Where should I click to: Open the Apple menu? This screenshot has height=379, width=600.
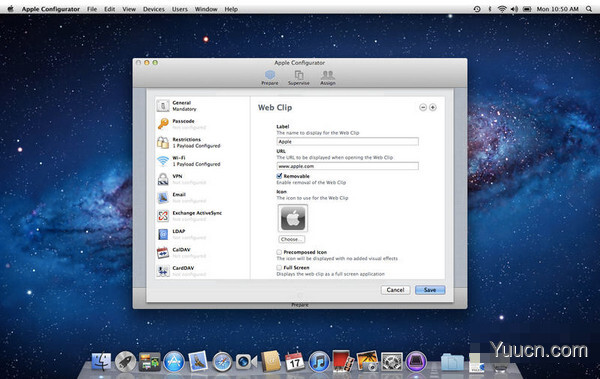pos(11,9)
